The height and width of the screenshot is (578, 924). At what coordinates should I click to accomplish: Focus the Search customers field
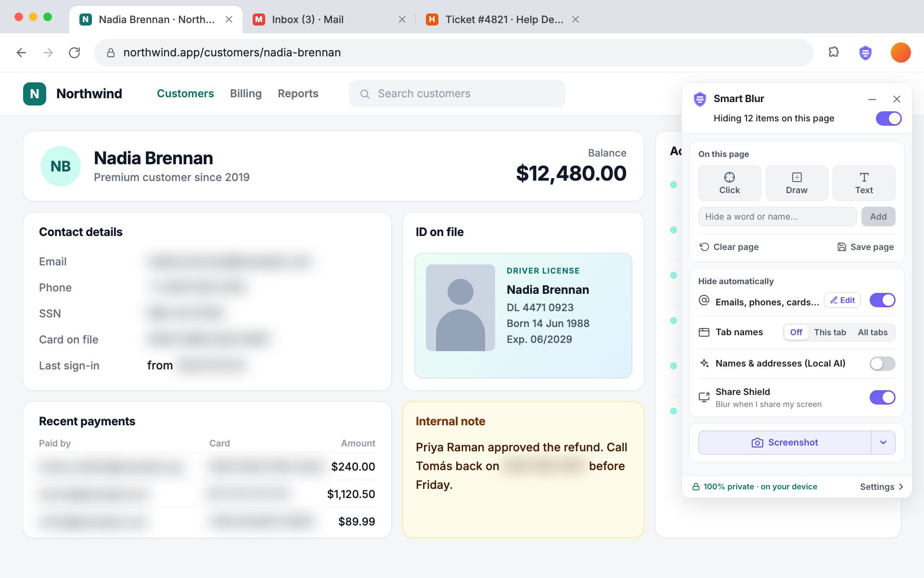(x=457, y=93)
